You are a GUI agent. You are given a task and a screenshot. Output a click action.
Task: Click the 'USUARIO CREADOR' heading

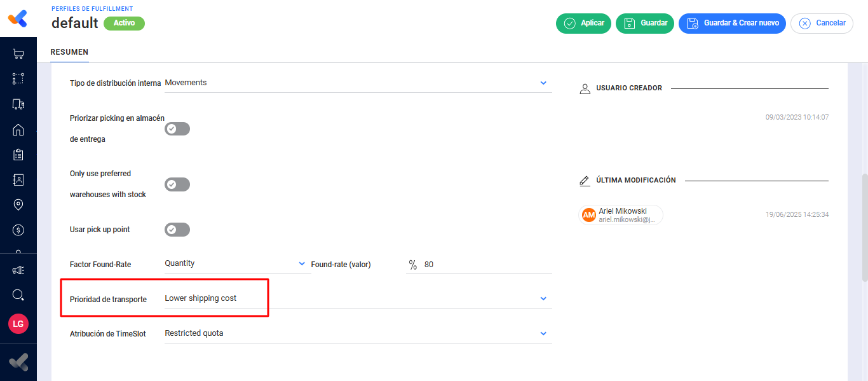point(629,88)
